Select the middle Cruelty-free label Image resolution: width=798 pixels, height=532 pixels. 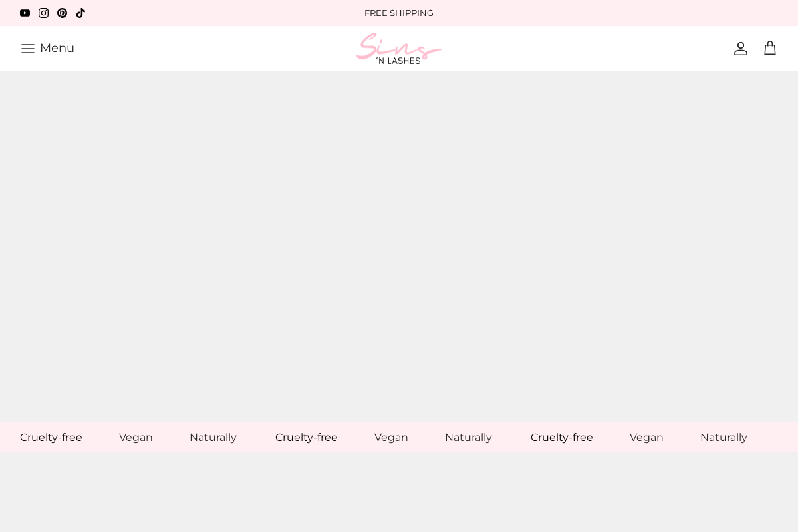[x=306, y=437]
